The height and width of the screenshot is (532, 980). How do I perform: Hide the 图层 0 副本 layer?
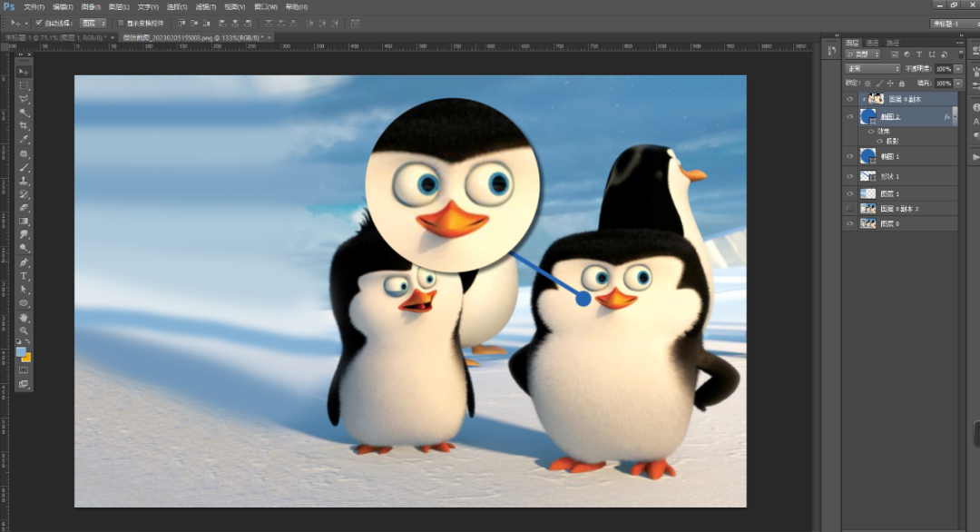click(x=849, y=99)
